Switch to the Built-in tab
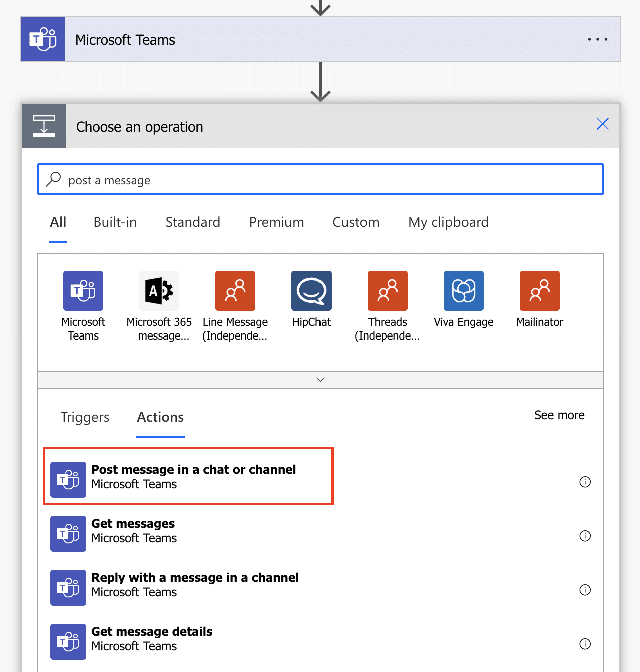 [115, 222]
